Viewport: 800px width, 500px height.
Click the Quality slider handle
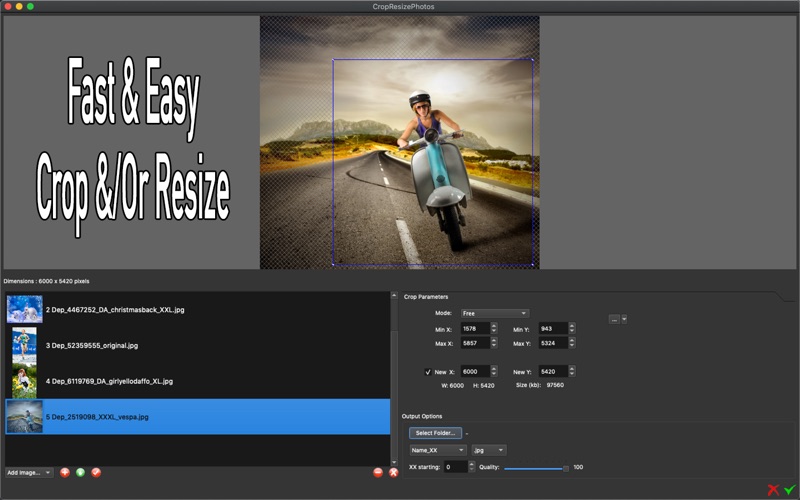tap(566, 468)
